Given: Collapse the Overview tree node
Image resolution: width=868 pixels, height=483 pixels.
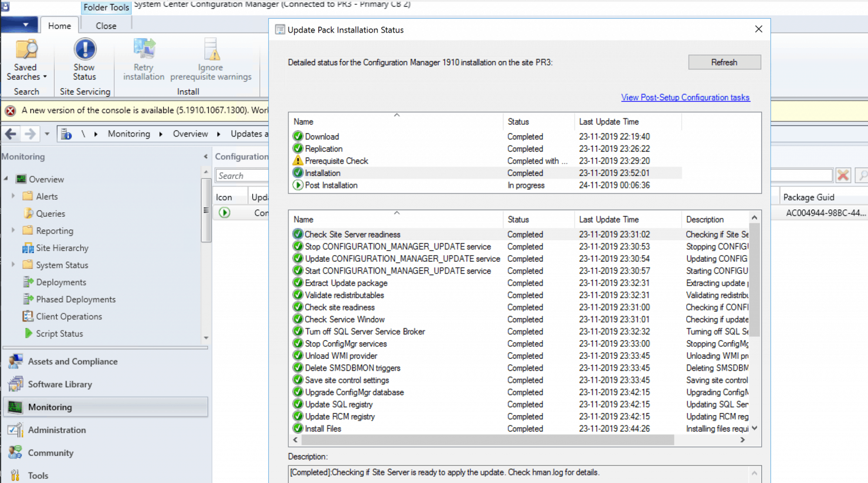Looking at the screenshot, I should (x=6, y=179).
